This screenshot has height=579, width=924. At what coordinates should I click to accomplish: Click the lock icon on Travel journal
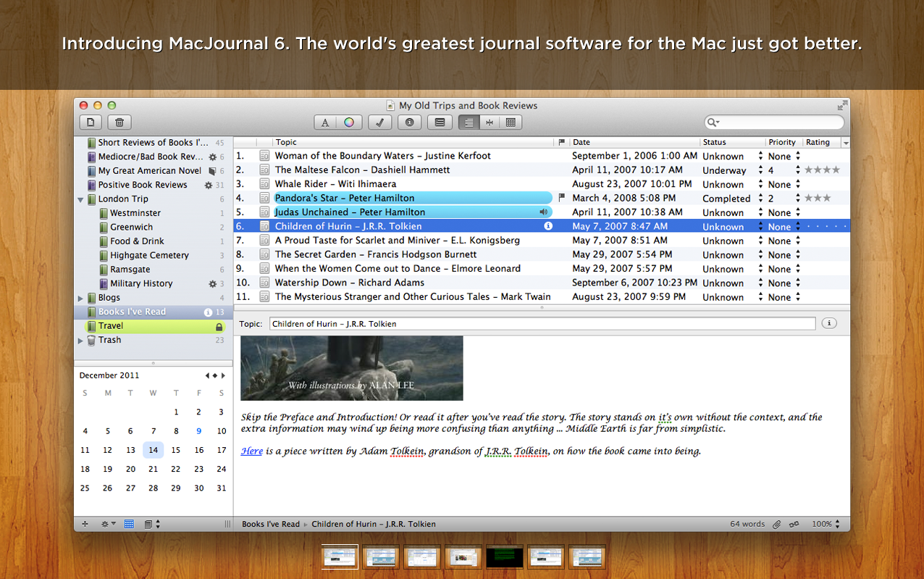click(219, 327)
